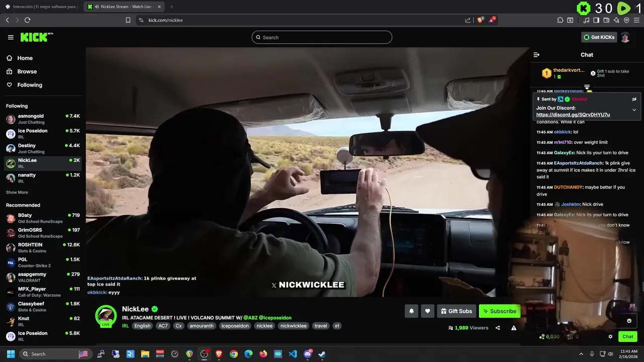Hide the pinned KickBot message

[634, 99]
